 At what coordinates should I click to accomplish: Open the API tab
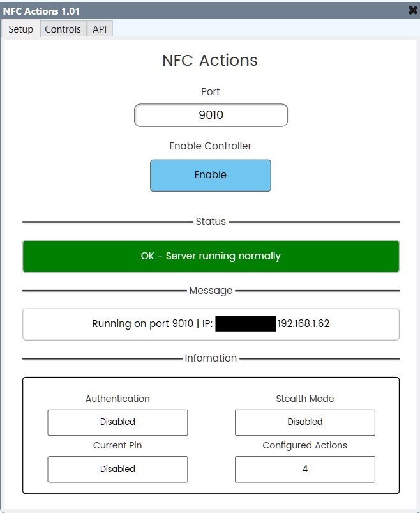click(100, 29)
